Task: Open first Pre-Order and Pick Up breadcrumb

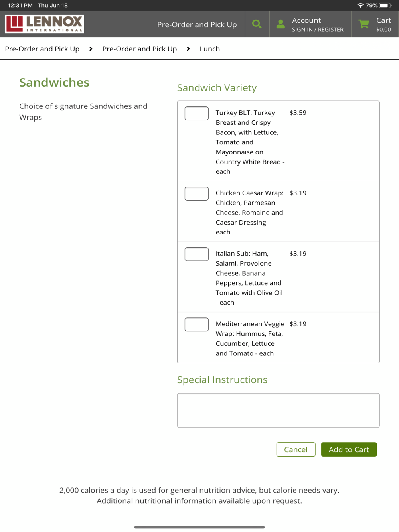Action: (42, 49)
